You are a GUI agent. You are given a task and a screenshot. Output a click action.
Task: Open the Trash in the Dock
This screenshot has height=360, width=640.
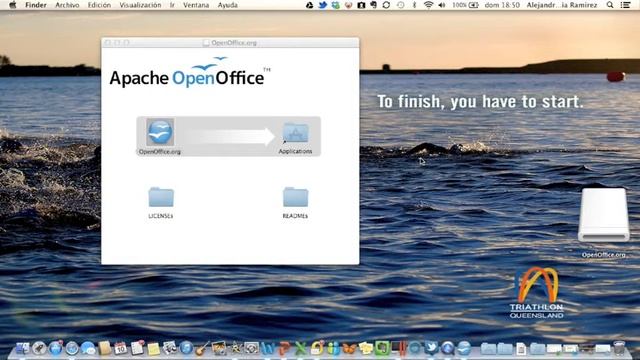(x=619, y=348)
